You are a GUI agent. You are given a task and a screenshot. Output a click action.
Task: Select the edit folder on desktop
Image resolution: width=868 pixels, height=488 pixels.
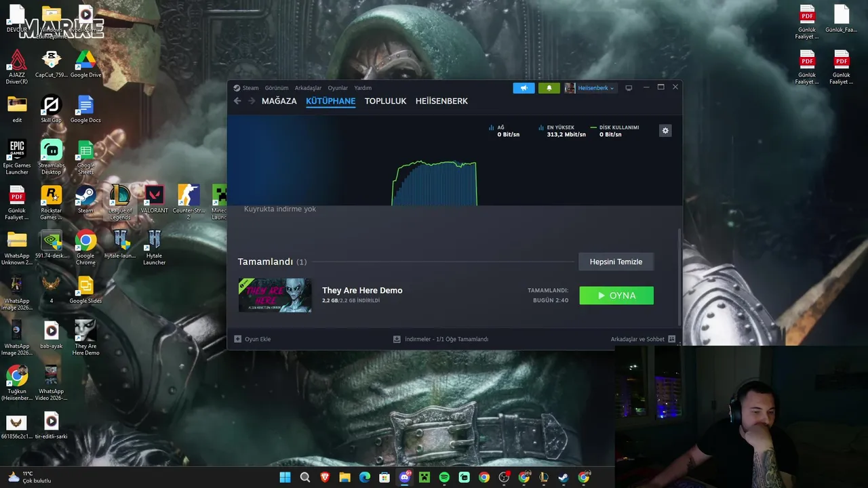[x=17, y=110]
